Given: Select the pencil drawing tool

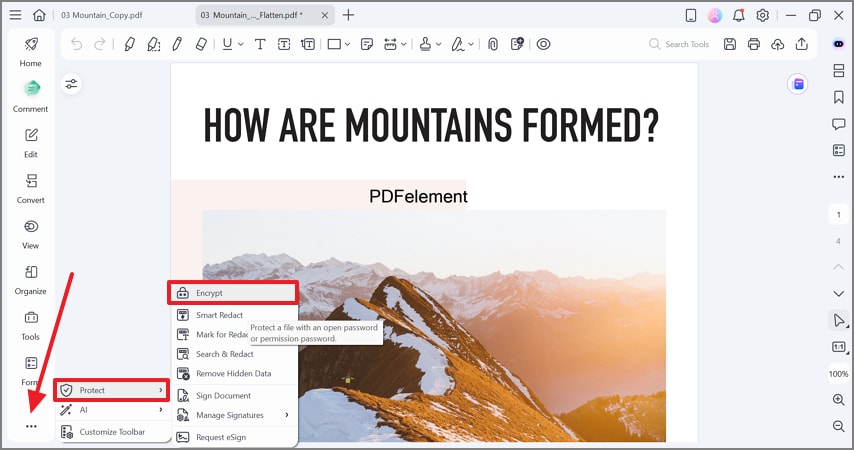Looking at the screenshot, I should pos(177,44).
